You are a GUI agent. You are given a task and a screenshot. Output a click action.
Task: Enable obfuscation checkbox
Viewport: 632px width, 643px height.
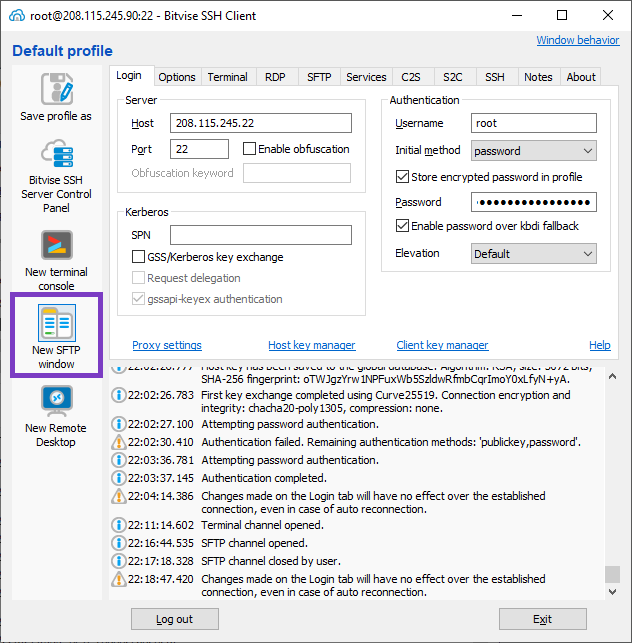pos(249,148)
